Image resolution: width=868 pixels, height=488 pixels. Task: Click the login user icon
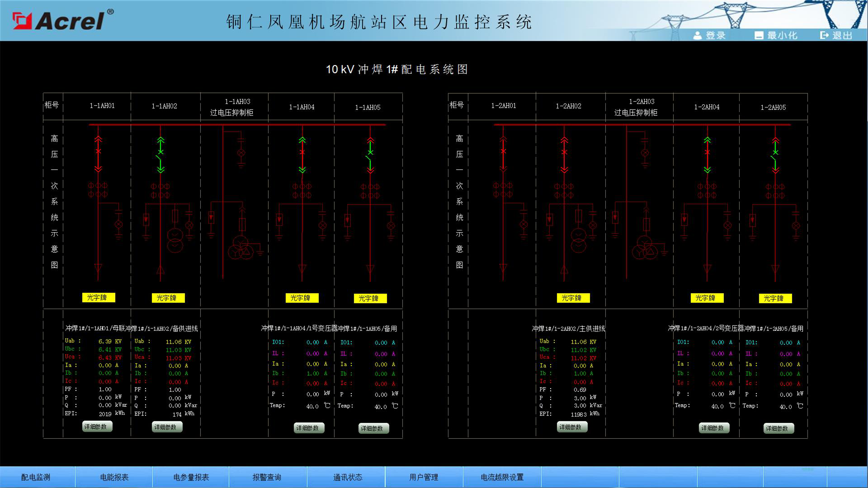[x=698, y=35]
